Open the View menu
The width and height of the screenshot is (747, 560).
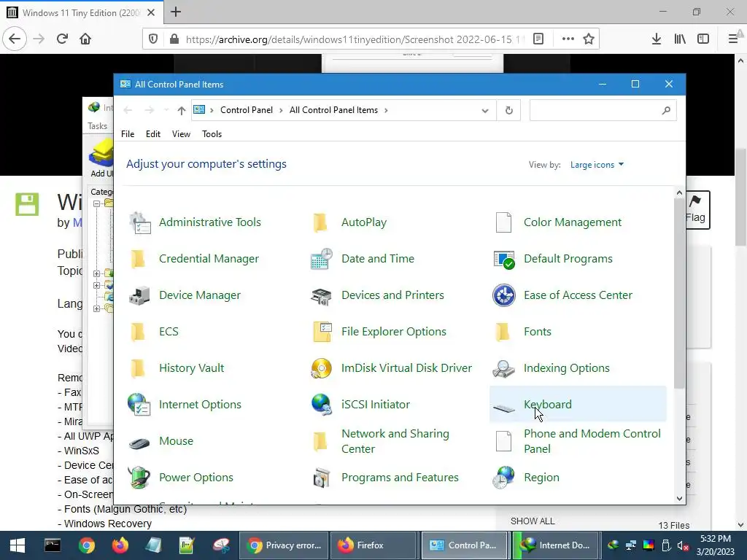pyautogui.click(x=181, y=134)
